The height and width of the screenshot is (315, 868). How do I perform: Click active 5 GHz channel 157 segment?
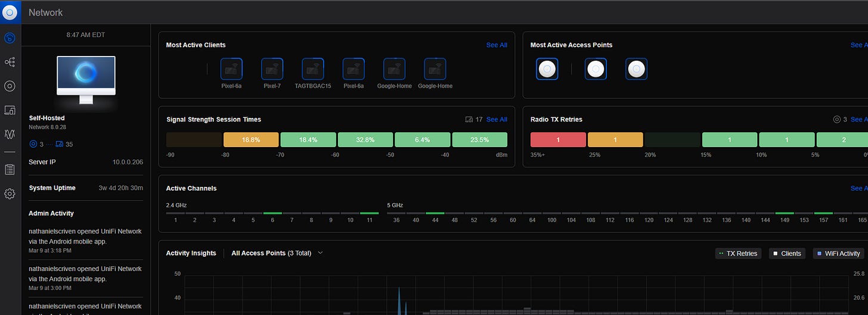823,213
